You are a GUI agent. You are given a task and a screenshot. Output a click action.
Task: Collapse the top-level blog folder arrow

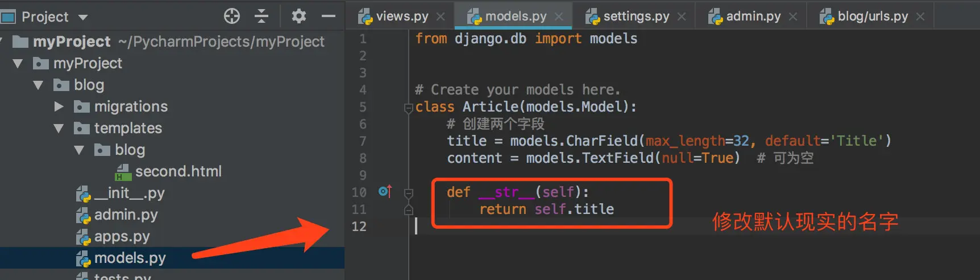click(38, 85)
